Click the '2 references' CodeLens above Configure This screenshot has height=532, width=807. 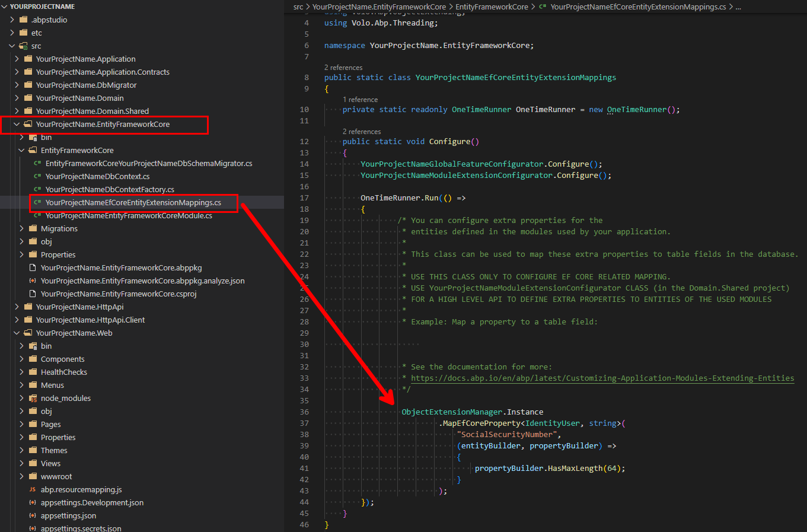point(362,132)
